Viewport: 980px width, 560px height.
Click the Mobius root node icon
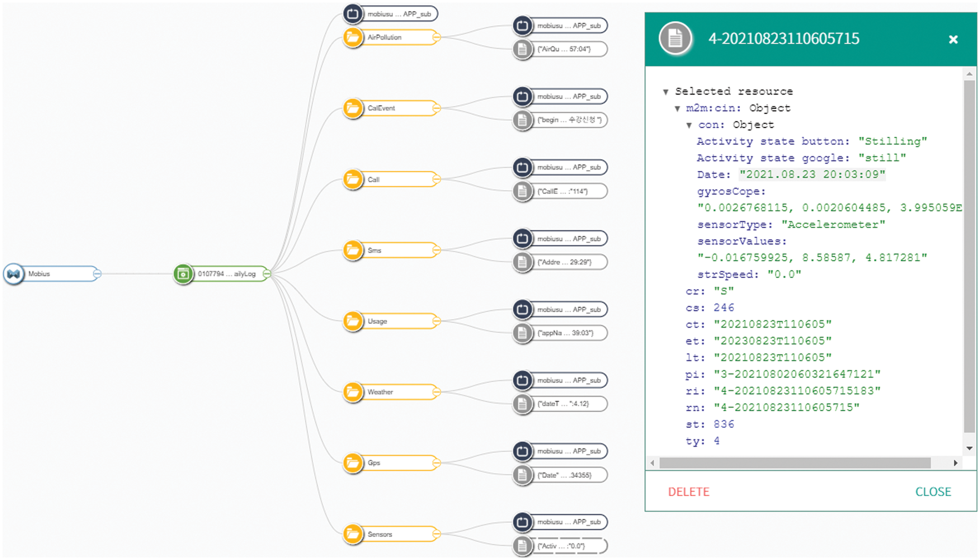[14, 274]
